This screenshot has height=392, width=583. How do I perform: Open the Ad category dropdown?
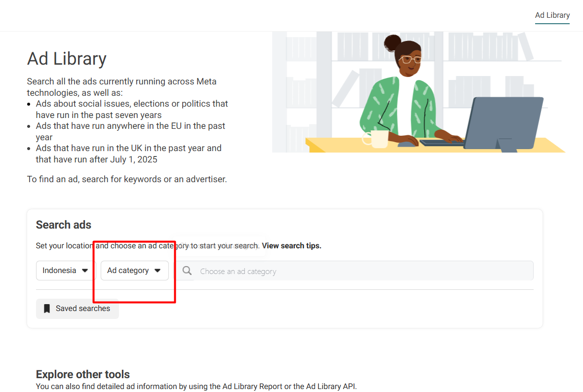pyautogui.click(x=134, y=271)
